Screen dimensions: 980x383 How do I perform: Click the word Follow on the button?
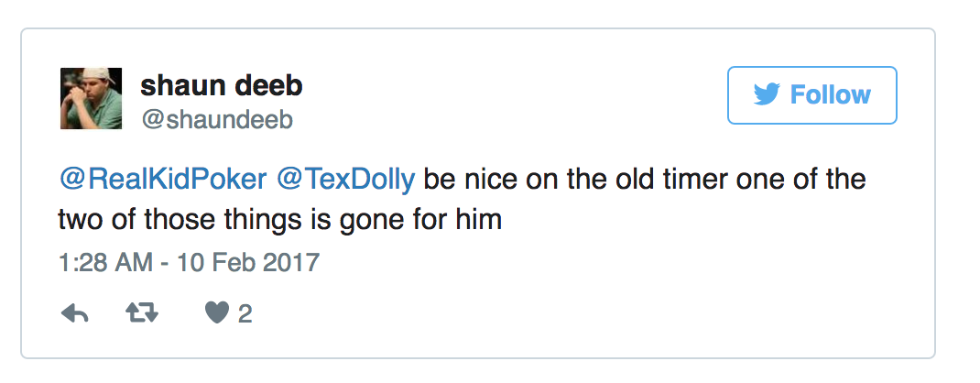pos(830,95)
